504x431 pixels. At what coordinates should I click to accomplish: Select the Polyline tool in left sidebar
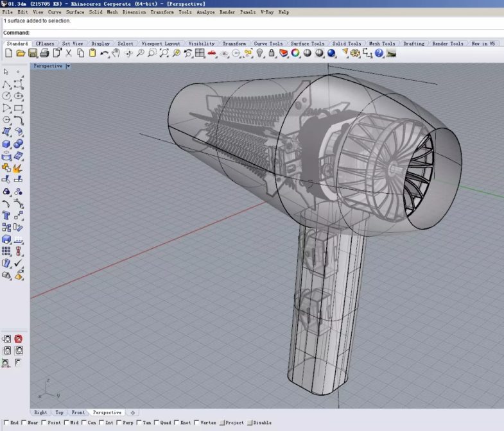click(x=6, y=84)
